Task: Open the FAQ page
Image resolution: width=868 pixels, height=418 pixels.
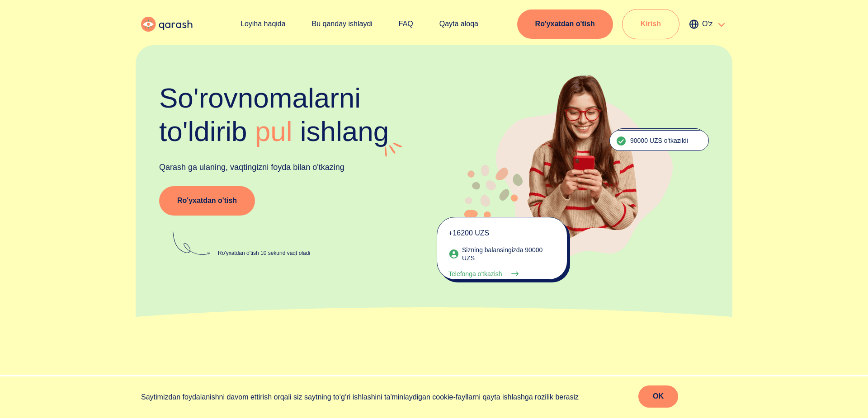Action: [x=406, y=24]
